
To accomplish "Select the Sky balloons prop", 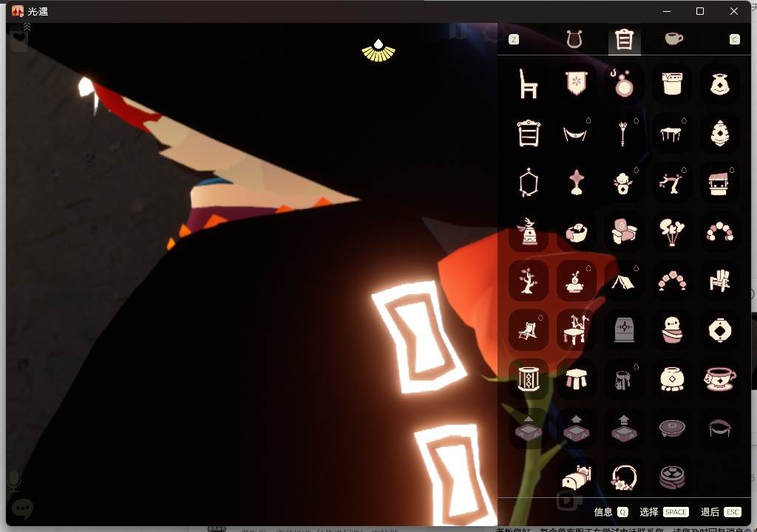I will (x=671, y=232).
